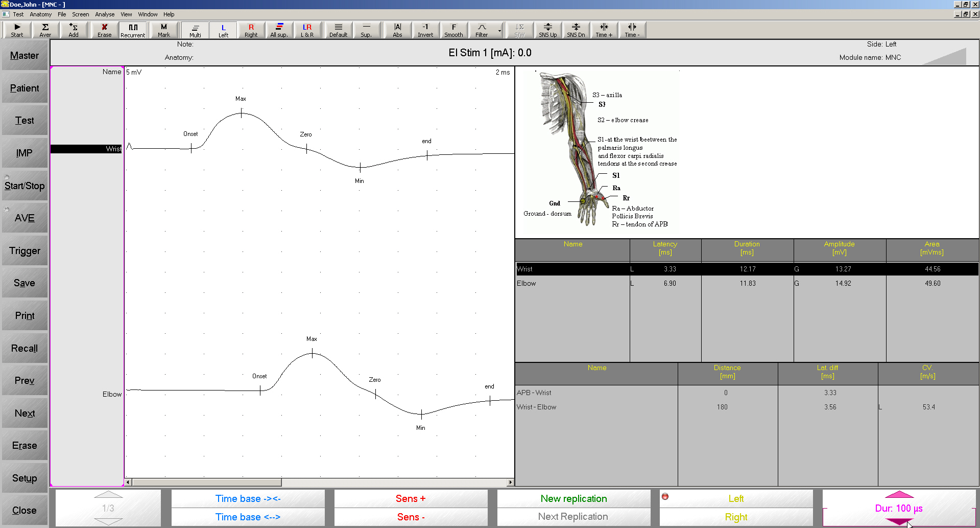This screenshot has width=980, height=528.
Task: Click the SNS Up sensitivity icon
Action: tap(547, 30)
